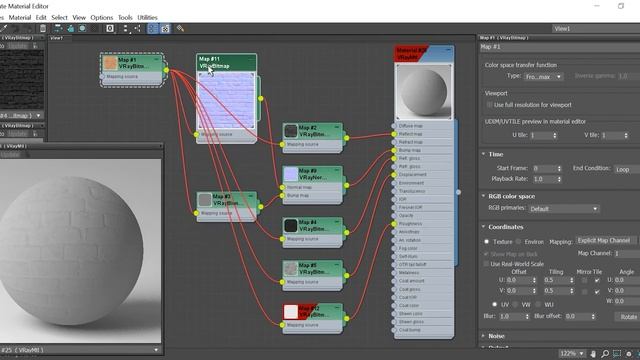640x360 pixels.
Task: Select the UV radio button
Action: click(x=495, y=304)
